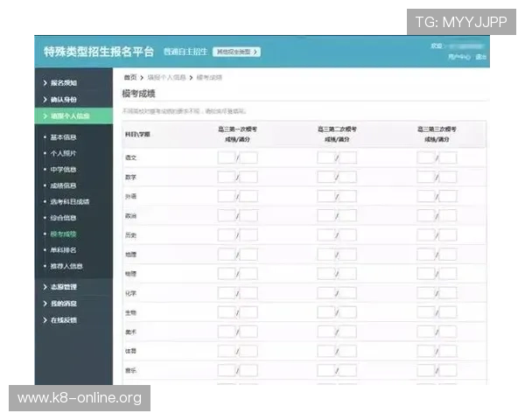Click 外语 third mock exam 成绩 field
This screenshot has height=420, width=525.
[426, 196]
